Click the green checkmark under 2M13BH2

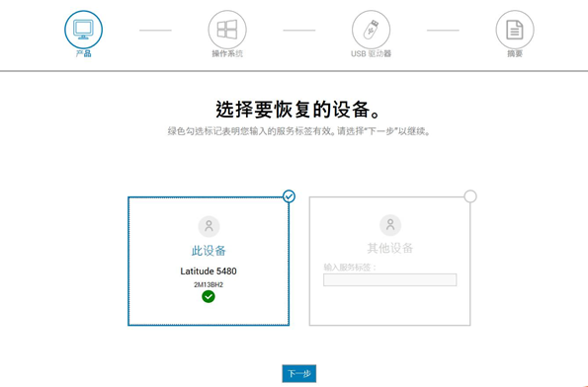209,297
